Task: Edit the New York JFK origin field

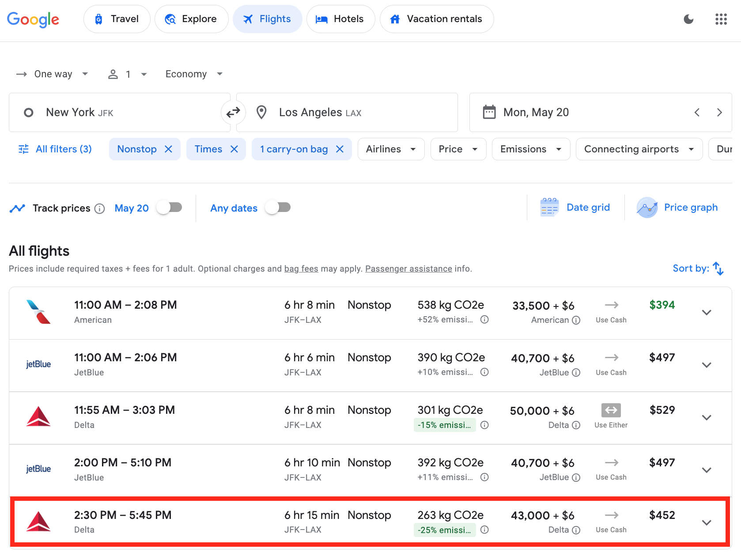Action: (x=120, y=113)
